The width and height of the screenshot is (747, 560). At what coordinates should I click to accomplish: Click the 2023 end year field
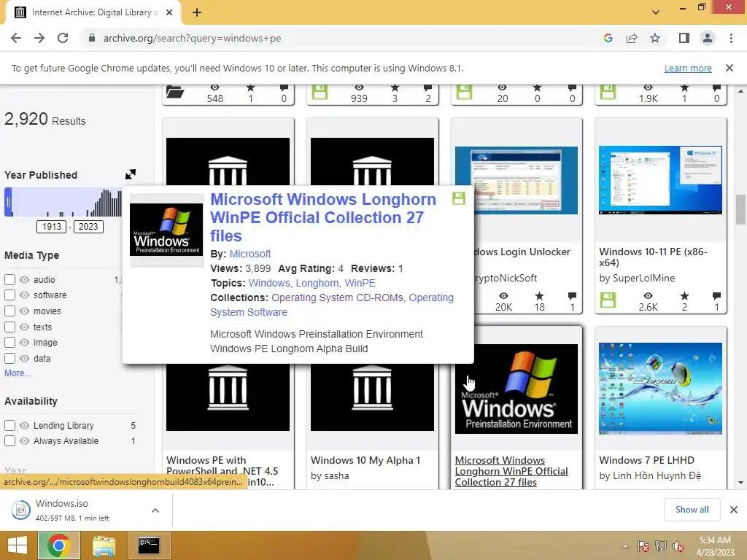(x=88, y=227)
